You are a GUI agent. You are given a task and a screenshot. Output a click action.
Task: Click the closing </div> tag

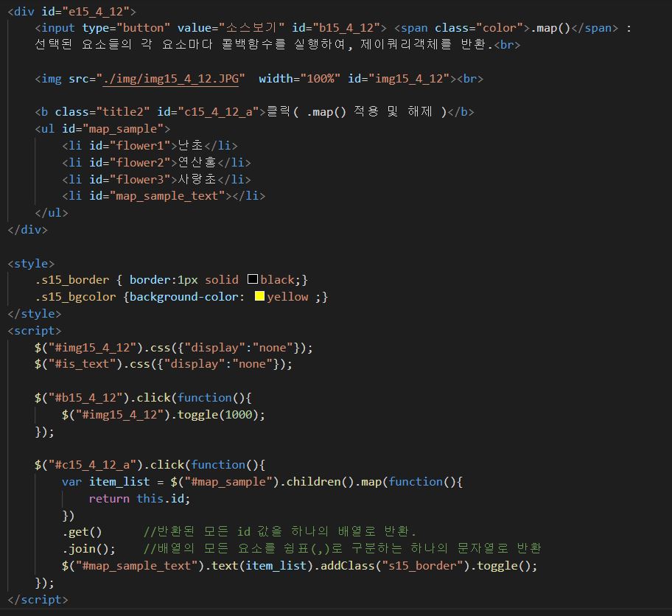27,230
